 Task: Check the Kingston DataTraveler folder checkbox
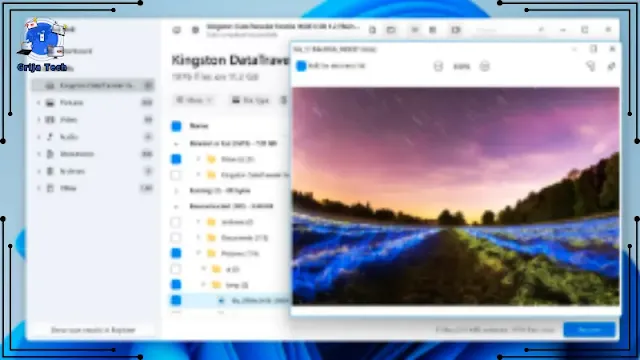(x=176, y=175)
